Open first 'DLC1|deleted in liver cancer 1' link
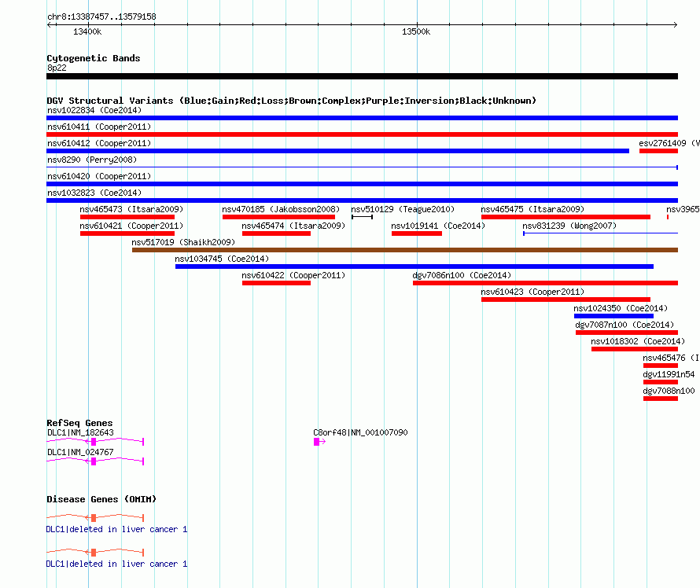The width and height of the screenshot is (700, 588). click(117, 529)
